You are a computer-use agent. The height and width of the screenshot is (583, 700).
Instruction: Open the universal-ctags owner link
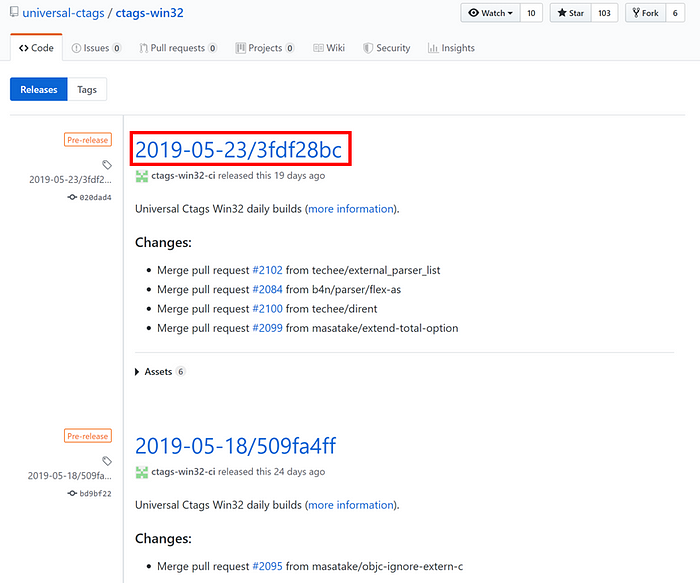tap(63, 13)
